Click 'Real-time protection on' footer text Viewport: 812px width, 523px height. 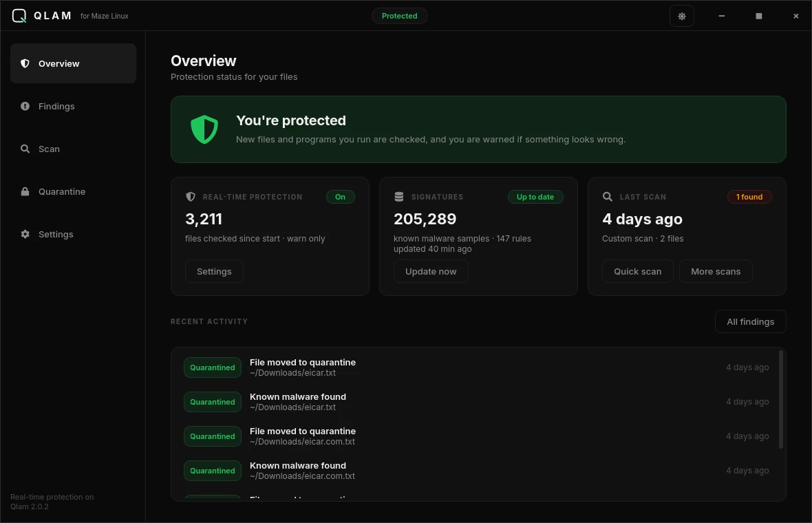pos(52,497)
